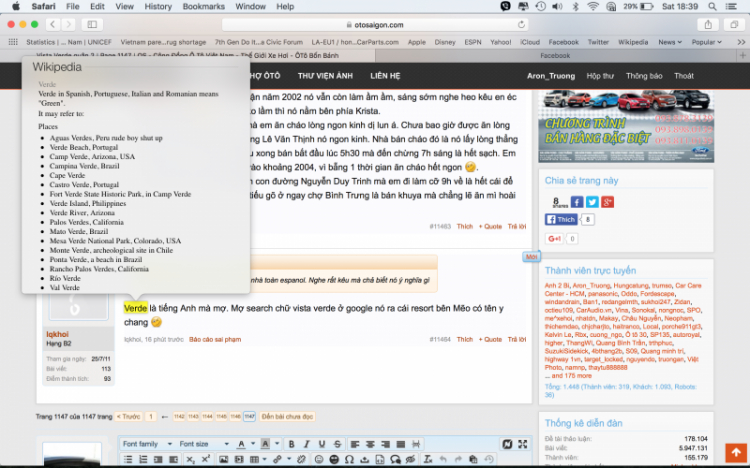Click Báo cáo sai phạm on lqkhoi's post
This screenshot has width=750, height=468.
(x=215, y=339)
